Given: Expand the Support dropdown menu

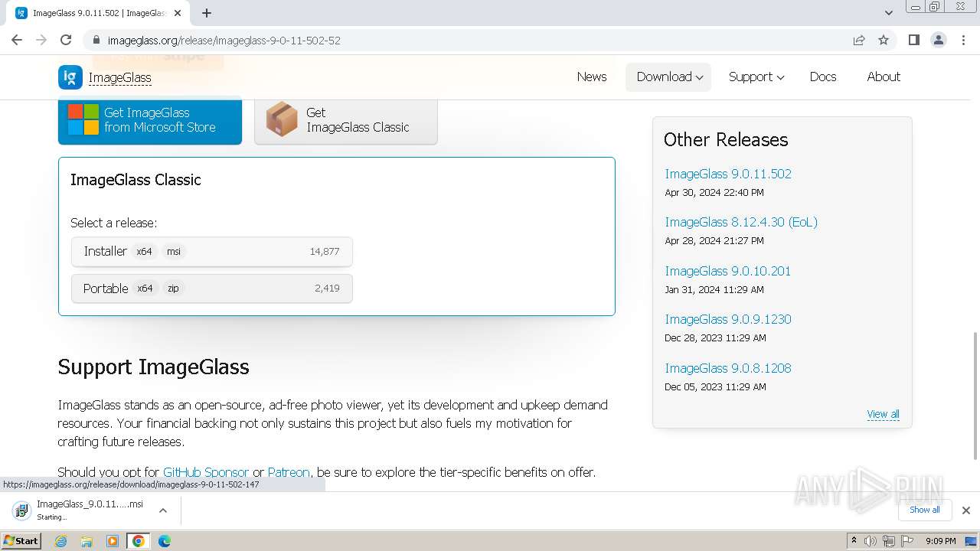Looking at the screenshot, I should [x=756, y=77].
